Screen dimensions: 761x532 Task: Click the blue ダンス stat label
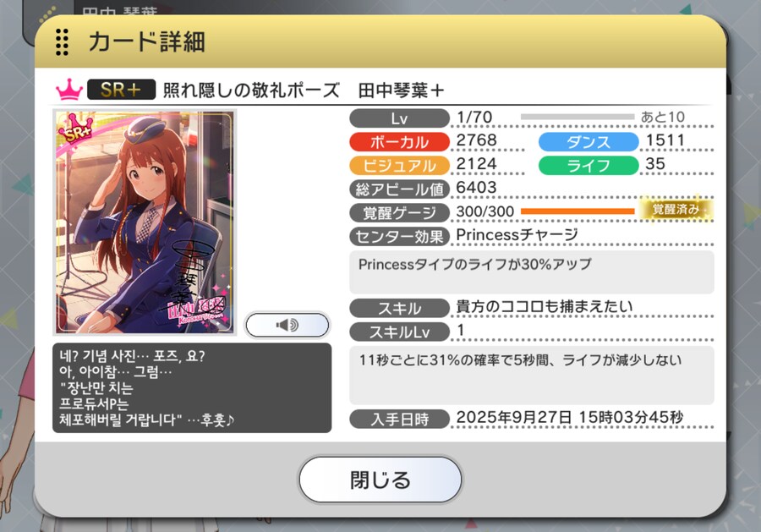click(589, 142)
